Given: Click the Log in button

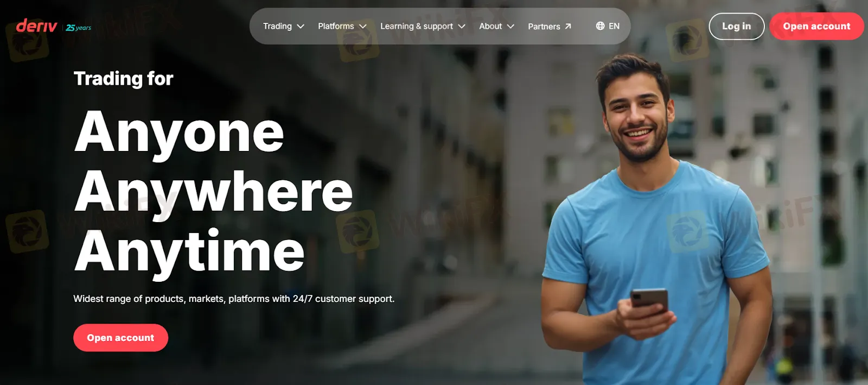Looking at the screenshot, I should pyautogui.click(x=737, y=26).
